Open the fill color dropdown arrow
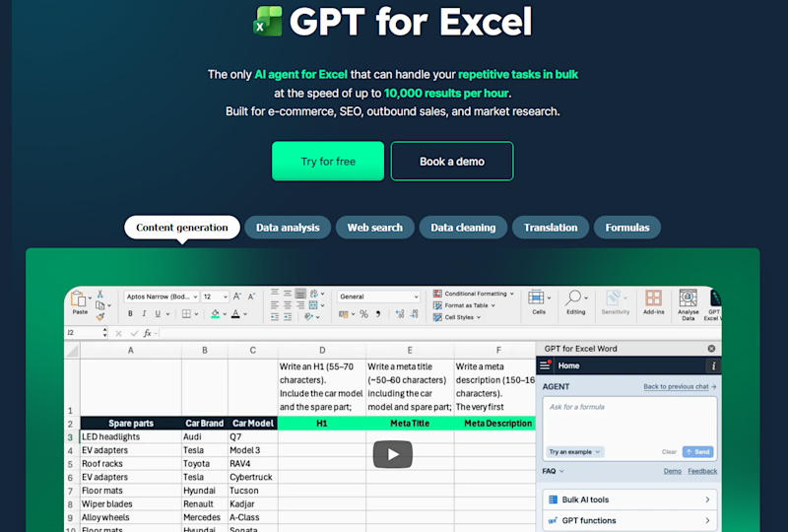 click(x=225, y=314)
